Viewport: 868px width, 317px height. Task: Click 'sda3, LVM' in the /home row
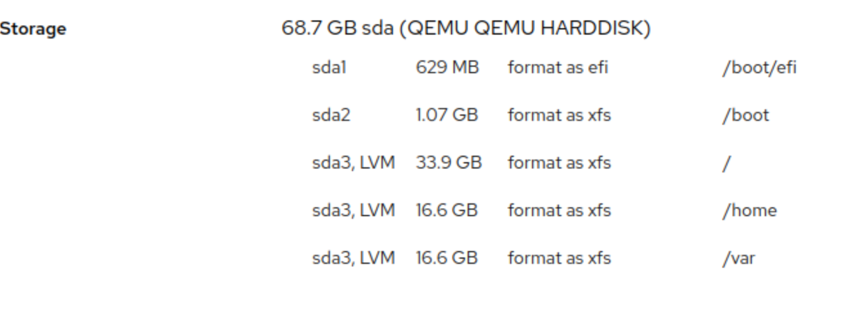click(x=353, y=210)
